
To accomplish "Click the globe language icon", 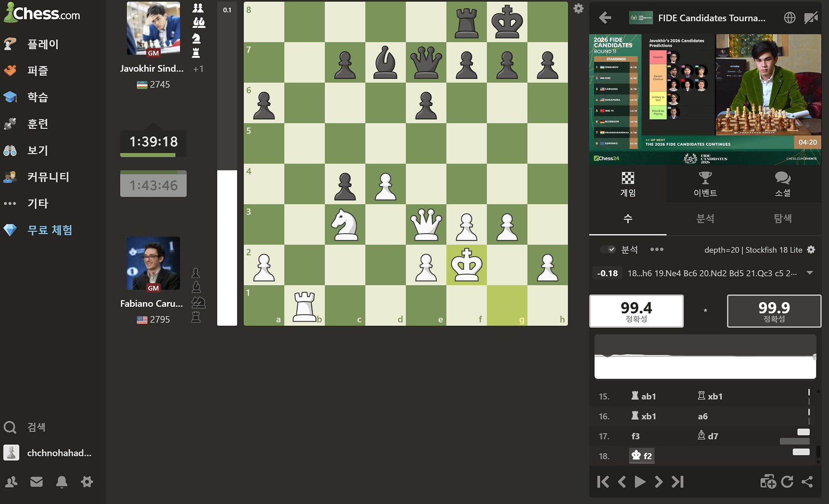I will (x=789, y=18).
